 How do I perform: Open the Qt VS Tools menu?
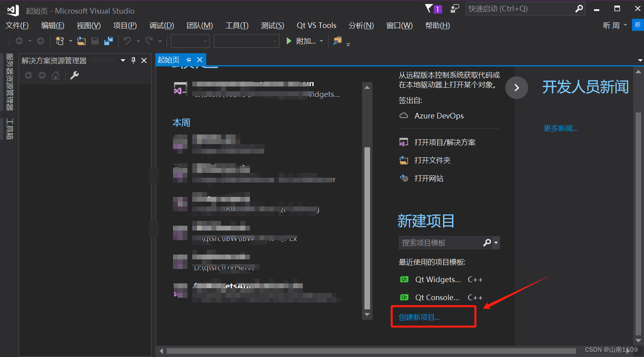click(316, 25)
